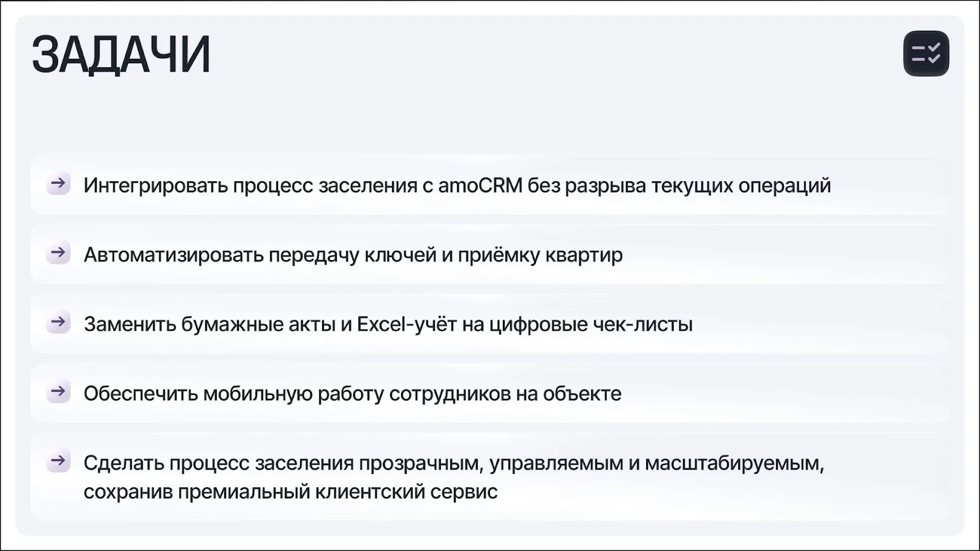Click arrow bullet of the final transparency task
Screen dimensions: 980x551
58,460
